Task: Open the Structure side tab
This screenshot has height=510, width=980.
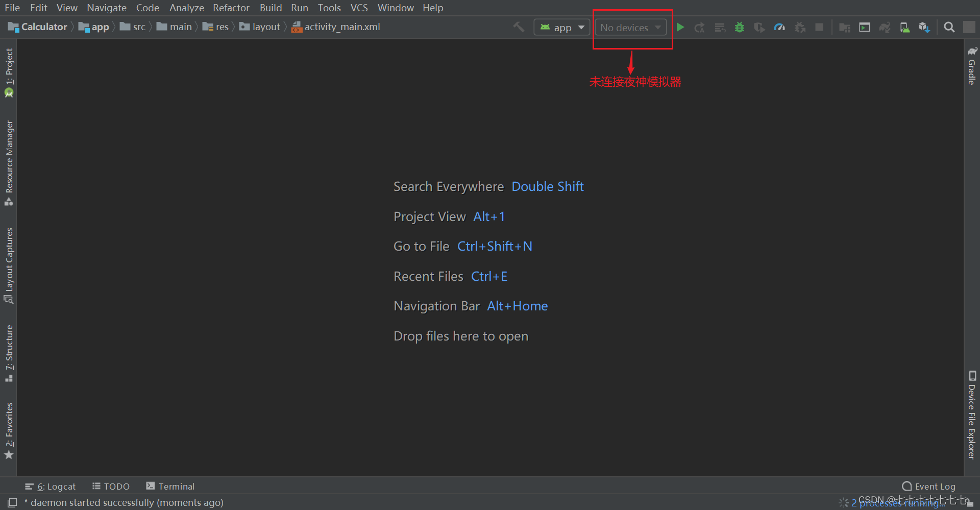Action: coord(9,353)
